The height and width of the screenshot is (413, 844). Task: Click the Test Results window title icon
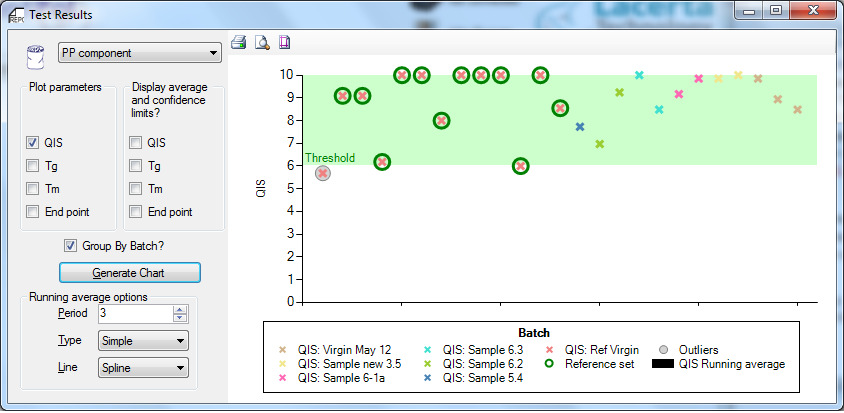(16, 14)
